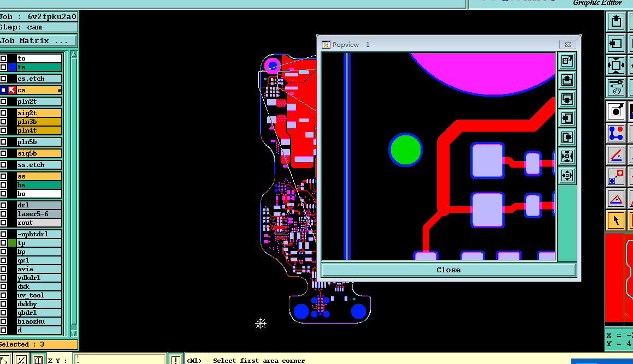
Task: Select the bs layer row
Action: (x=39, y=185)
